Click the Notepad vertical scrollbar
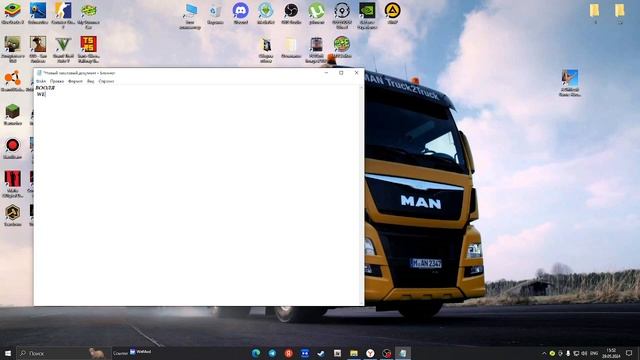Image resolution: width=640 pixels, height=360 pixels. point(361,195)
